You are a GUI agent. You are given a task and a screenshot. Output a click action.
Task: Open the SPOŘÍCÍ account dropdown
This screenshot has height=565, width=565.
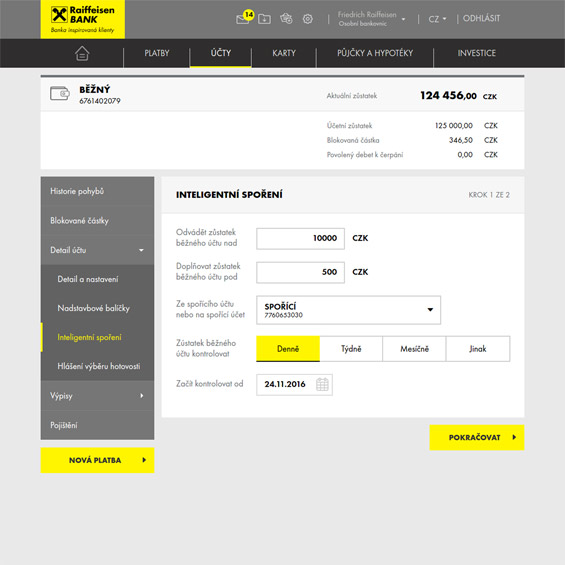348,310
